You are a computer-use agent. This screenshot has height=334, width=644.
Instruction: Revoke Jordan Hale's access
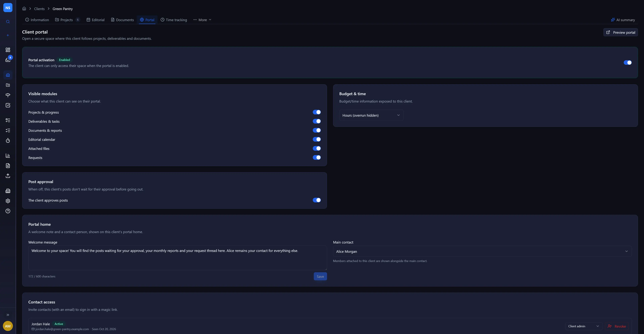point(616,326)
